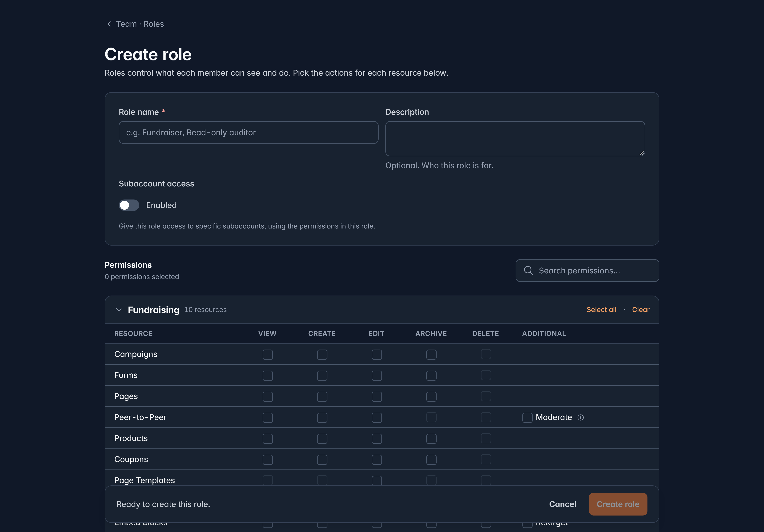Click the Description textarea resize handle
The height and width of the screenshot is (532, 764).
[642, 153]
